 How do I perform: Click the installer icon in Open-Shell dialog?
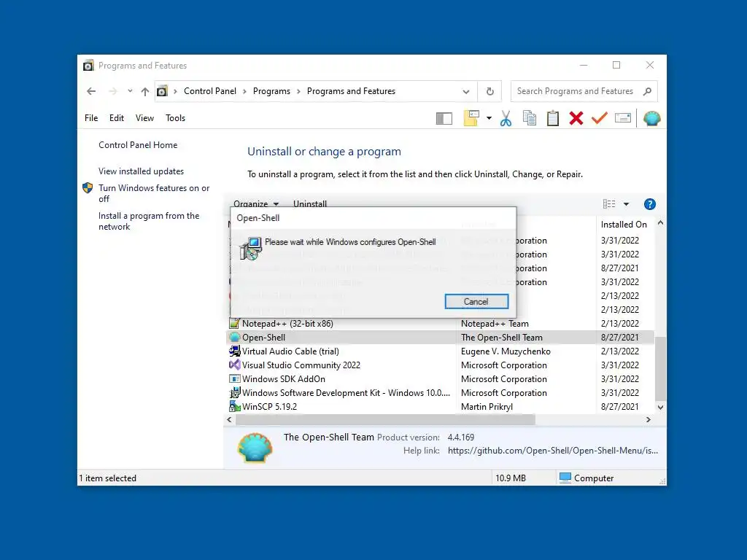[251, 249]
